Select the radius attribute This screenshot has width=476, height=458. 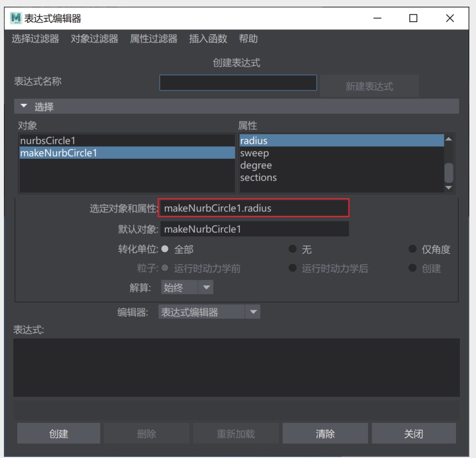(x=342, y=140)
